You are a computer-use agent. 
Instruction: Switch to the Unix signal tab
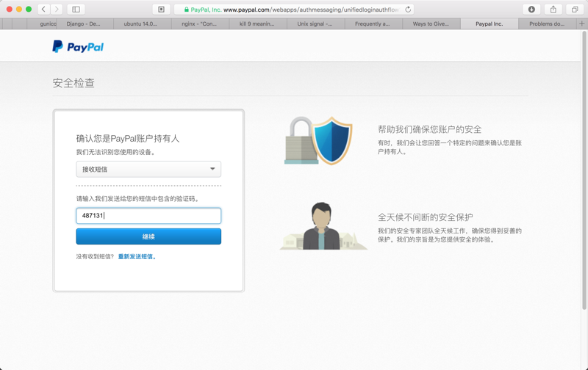(316, 23)
